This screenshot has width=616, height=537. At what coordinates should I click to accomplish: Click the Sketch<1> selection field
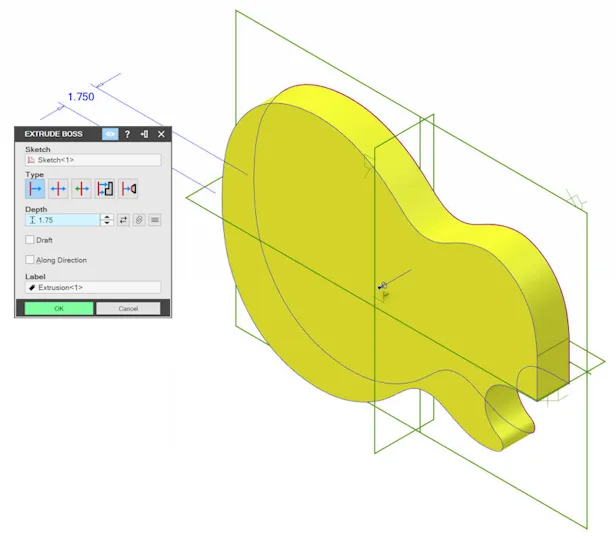93,160
